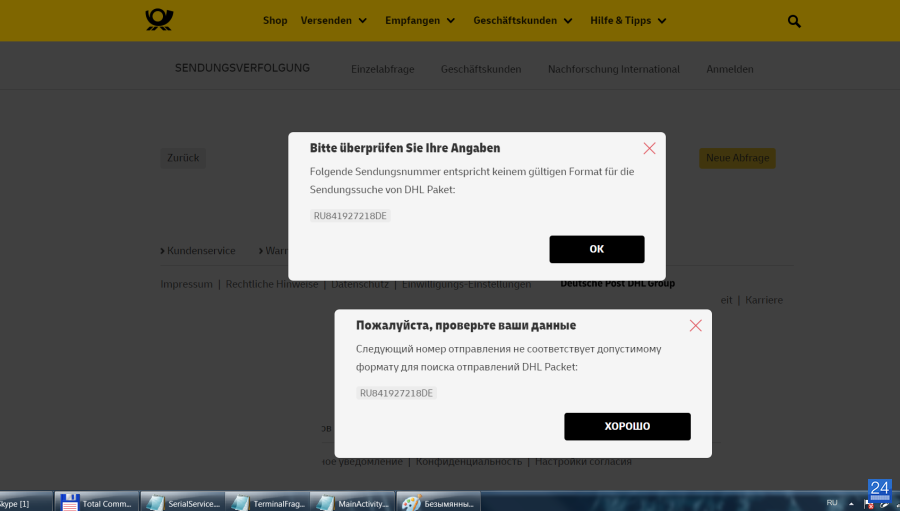Switch to Geschäftskunden tracking tab

point(481,69)
